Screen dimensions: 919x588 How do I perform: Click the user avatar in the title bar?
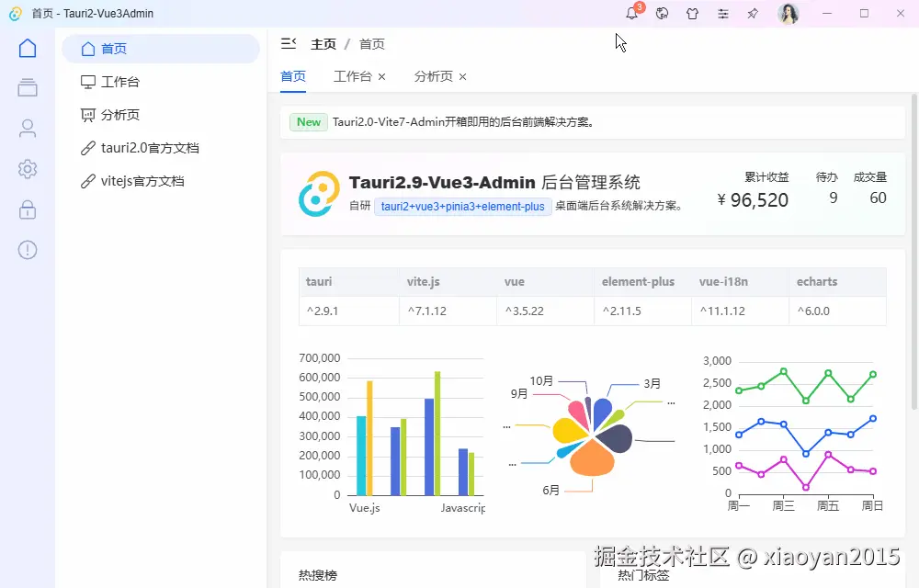[788, 14]
